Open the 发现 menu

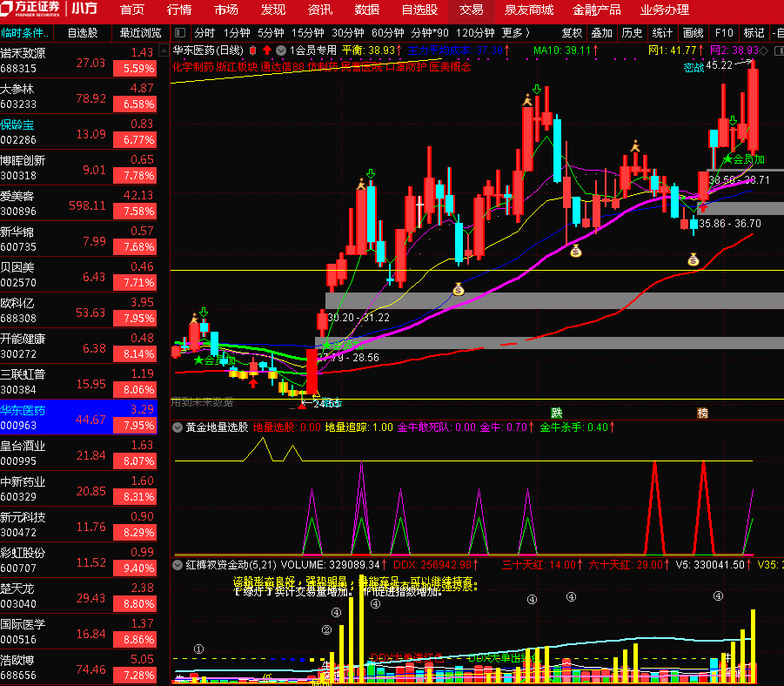tap(273, 10)
